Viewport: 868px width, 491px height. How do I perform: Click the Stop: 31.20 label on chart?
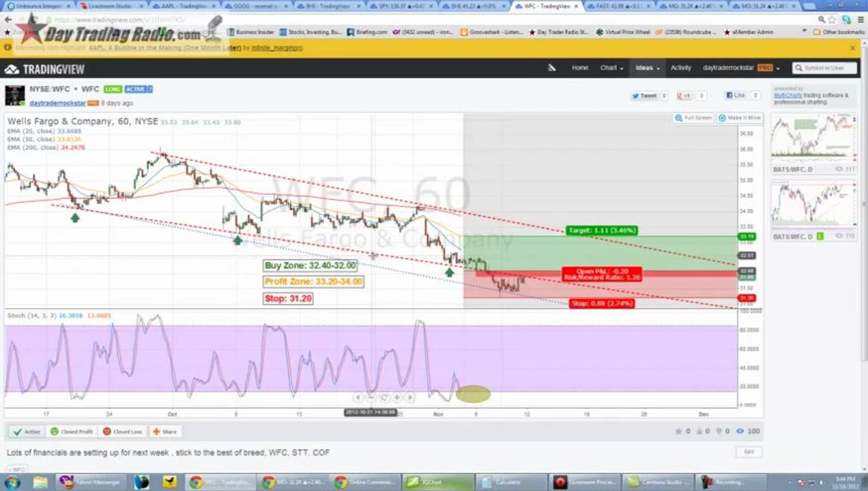[288, 299]
